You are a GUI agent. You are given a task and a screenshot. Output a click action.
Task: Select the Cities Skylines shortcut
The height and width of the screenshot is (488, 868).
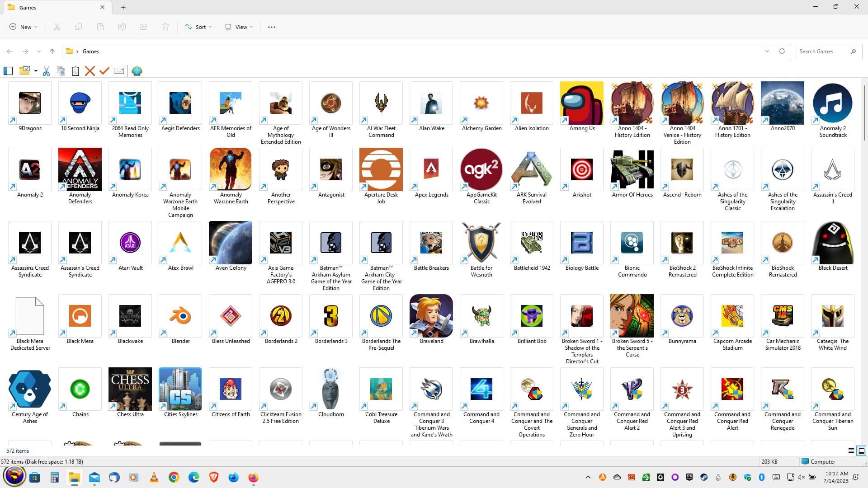(x=180, y=393)
